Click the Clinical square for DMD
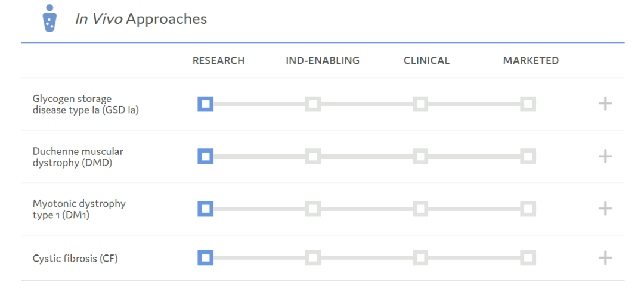This screenshot has height=292, width=644. coord(420,157)
